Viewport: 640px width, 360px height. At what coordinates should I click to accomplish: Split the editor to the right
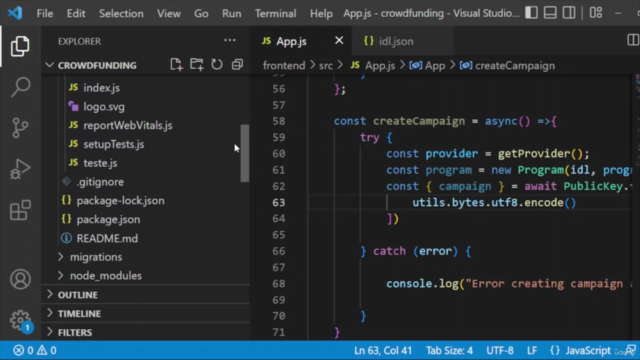(x=633, y=40)
